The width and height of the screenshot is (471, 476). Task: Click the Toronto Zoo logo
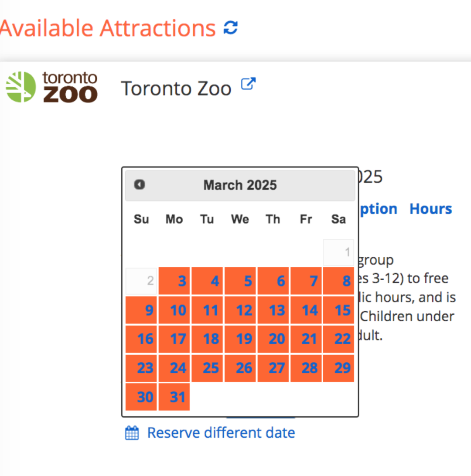[x=51, y=87]
